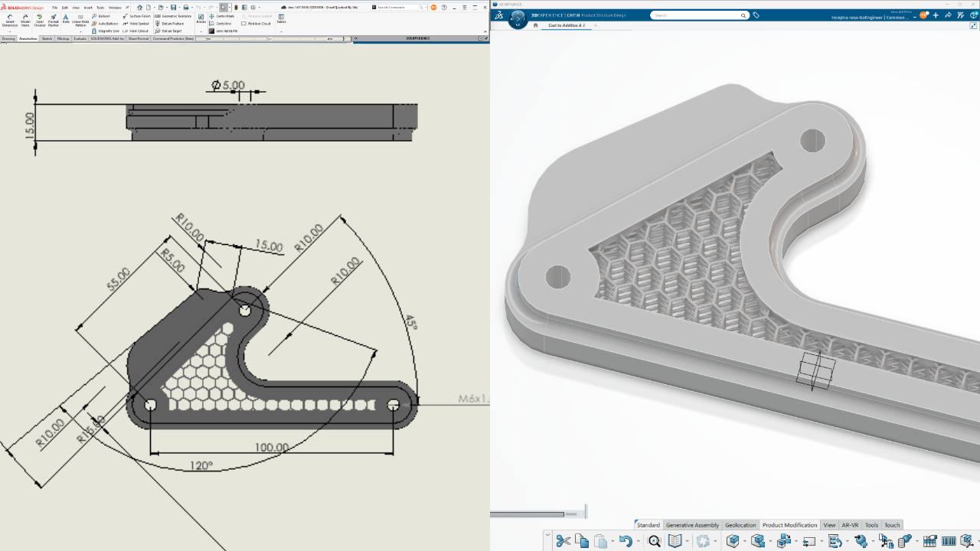Expand the Inceptra GoEngineer credentials dropdown
This screenshot has width=980, height=551.
click(915, 18)
